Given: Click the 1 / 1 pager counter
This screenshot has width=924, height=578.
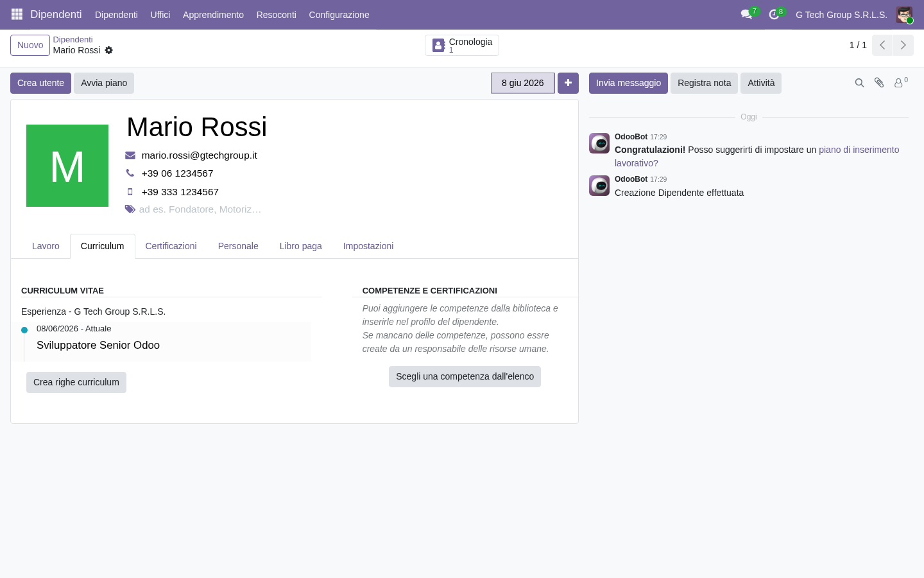Looking at the screenshot, I should [858, 45].
